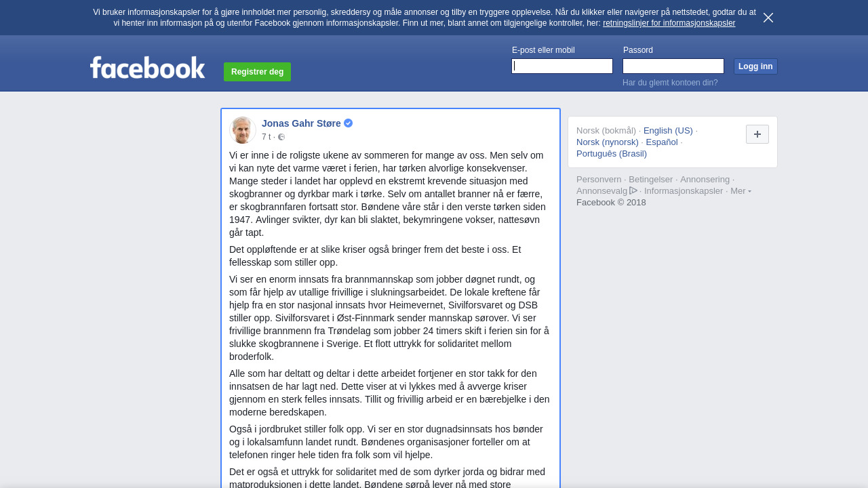Focus the E-post eller mobil field
Screen dimensions: 868x488
(x=562, y=66)
